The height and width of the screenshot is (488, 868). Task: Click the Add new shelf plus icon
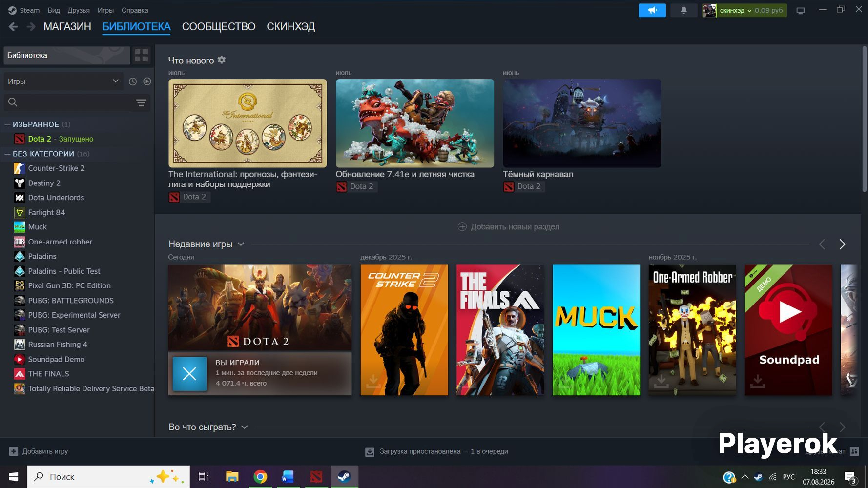click(x=462, y=226)
